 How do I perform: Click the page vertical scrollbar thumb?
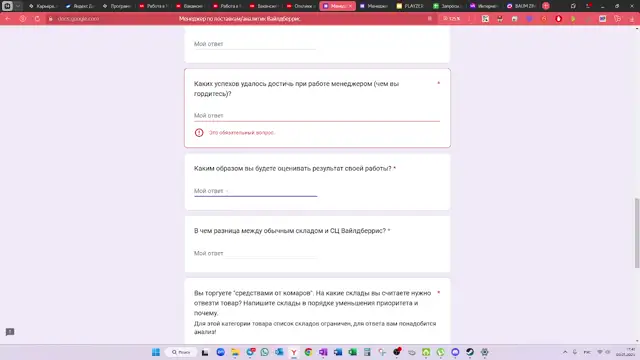637,233
